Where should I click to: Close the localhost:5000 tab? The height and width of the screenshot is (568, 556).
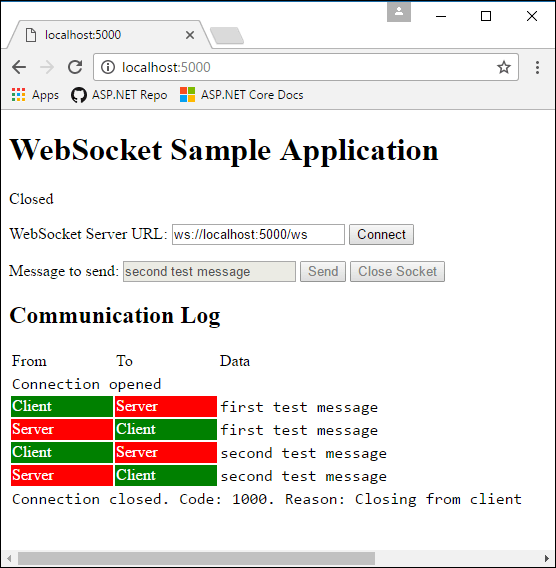(x=190, y=35)
